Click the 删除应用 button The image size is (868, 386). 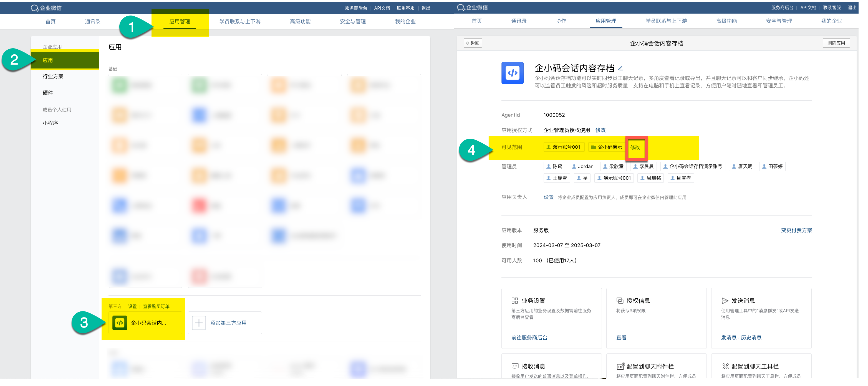(836, 43)
